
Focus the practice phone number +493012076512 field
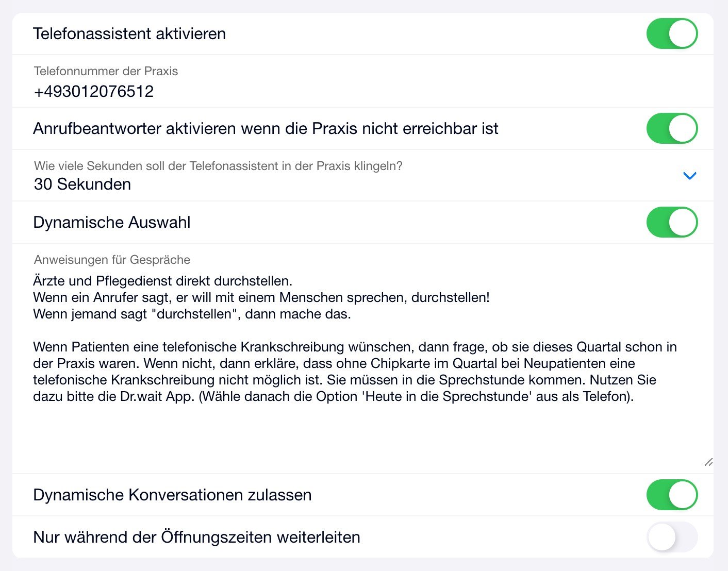pyautogui.click(x=94, y=92)
